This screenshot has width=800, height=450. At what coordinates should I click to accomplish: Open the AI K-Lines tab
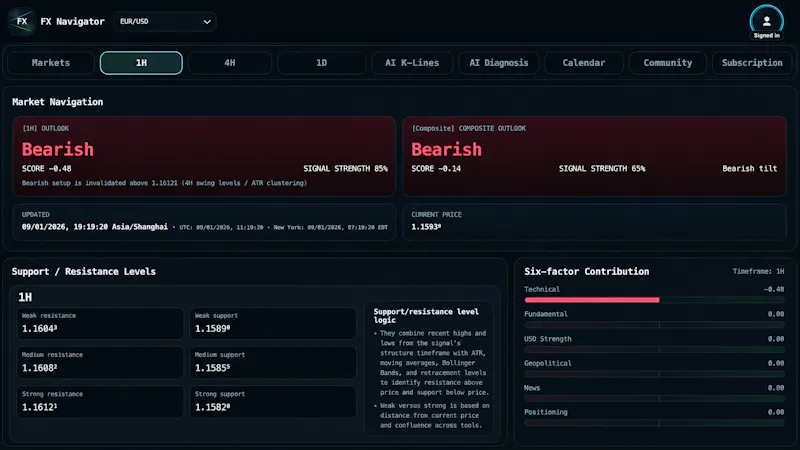pyautogui.click(x=412, y=63)
